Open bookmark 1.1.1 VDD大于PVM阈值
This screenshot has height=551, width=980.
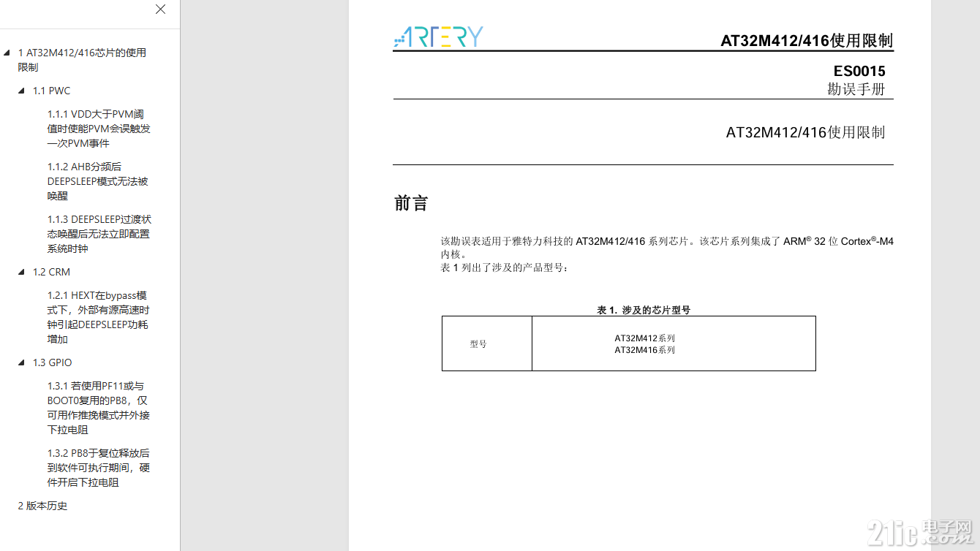click(x=99, y=129)
